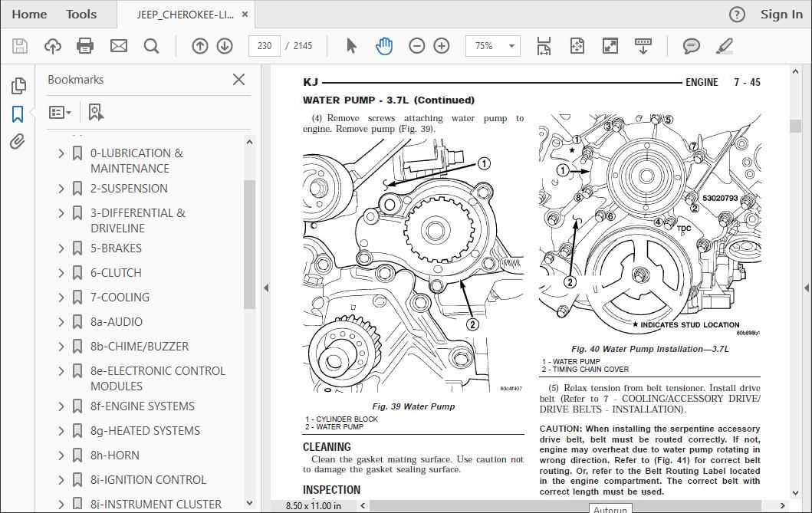
Task: Go to next page arrow
Action: [225, 46]
